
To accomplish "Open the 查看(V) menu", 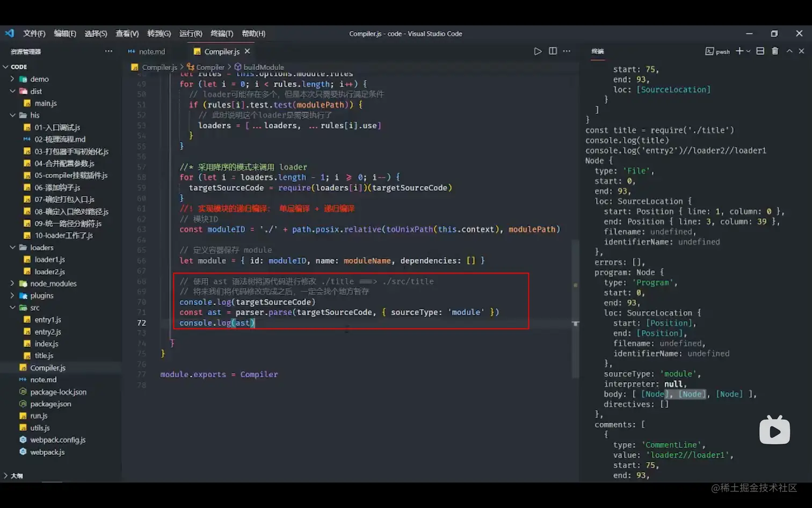I will [127, 33].
